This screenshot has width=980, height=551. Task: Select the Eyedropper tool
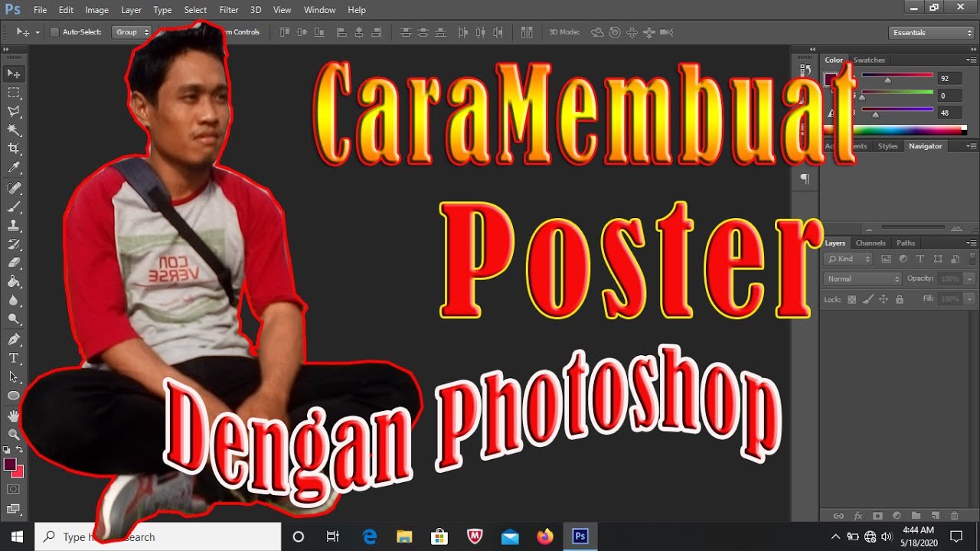14,168
